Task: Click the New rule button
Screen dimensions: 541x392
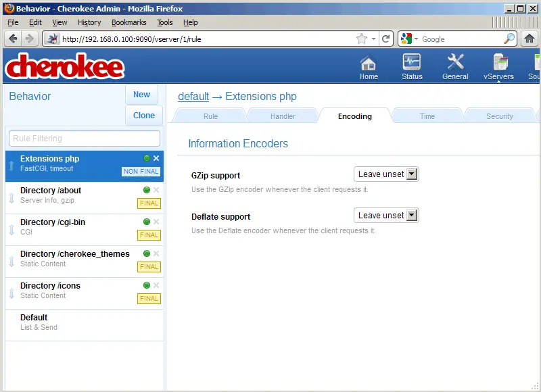Action: (x=141, y=95)
